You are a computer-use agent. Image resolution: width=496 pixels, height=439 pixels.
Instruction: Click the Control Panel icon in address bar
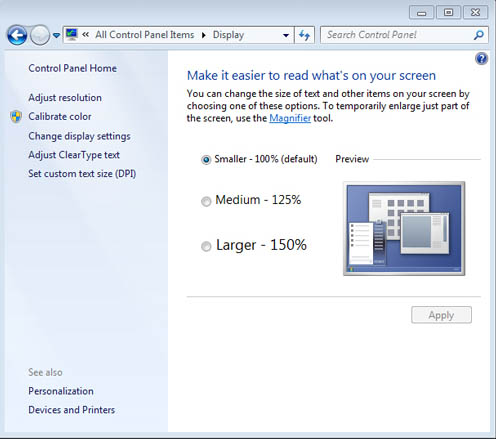pyautogui.click(x=72, y=35)
